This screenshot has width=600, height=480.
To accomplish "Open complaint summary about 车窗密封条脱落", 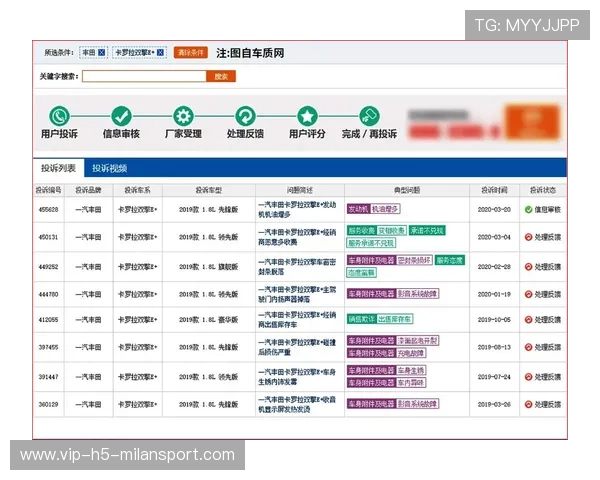I will click(x=297, y=267).
